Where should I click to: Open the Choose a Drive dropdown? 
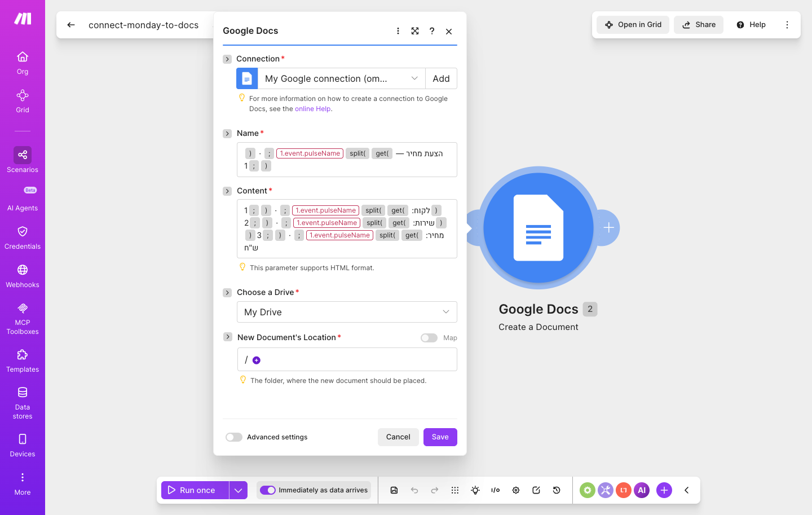[347, 312]
